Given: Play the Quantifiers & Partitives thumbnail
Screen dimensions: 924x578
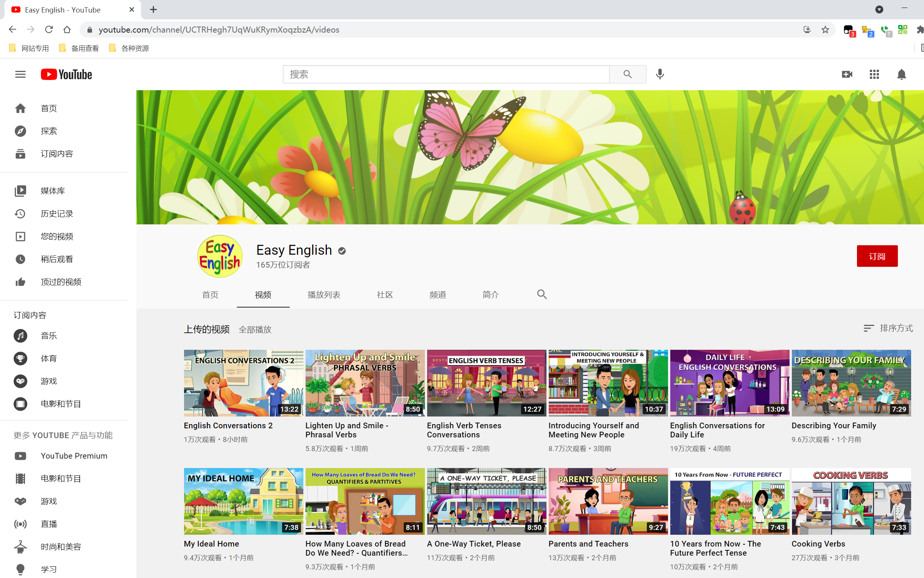Looking at the screenshot, I should pyautogui.click(x=365, y=501).
